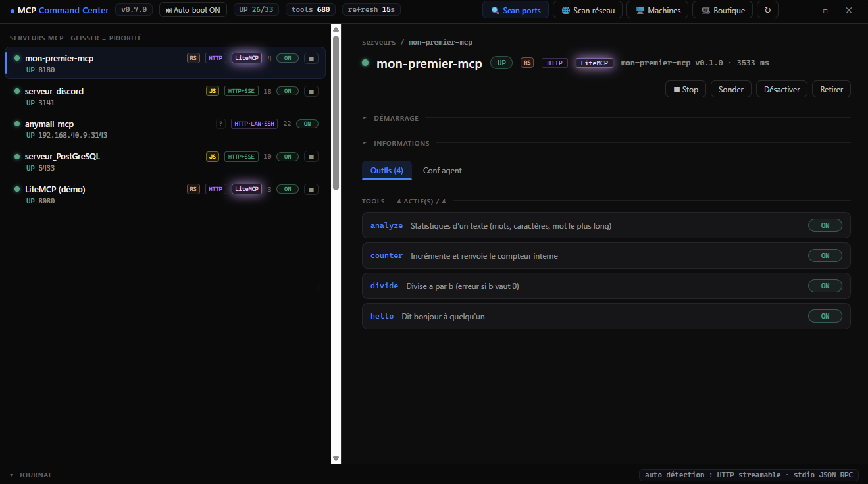Toggle the hello tool ON switch
This screenshot has width=868, height=484.
825,316
